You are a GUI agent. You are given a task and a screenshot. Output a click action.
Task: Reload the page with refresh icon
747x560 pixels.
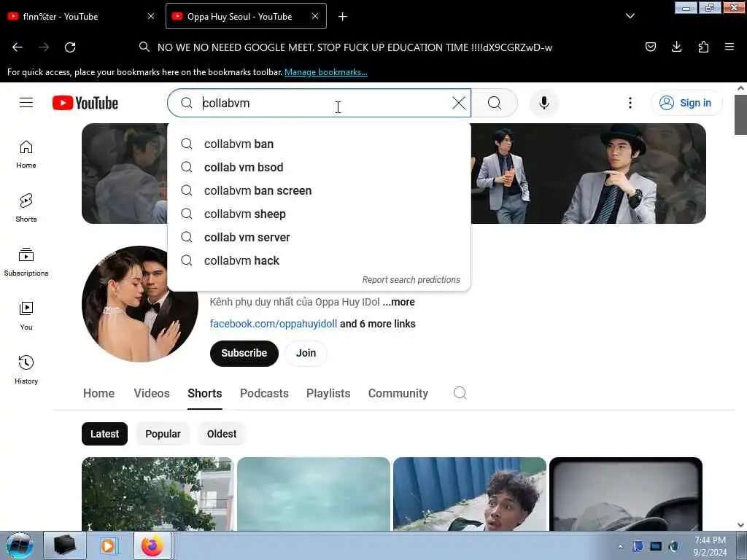(70, 47)
